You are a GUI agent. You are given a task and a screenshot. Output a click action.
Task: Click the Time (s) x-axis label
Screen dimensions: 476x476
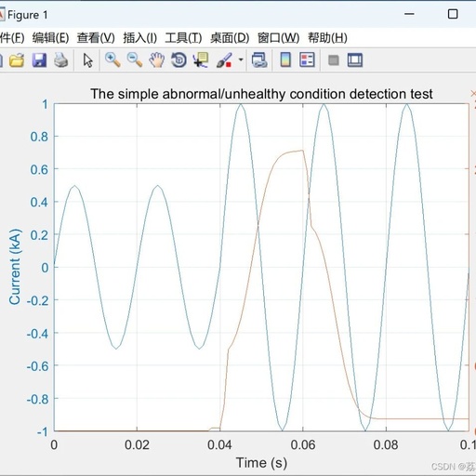click(x=261, y=463)
